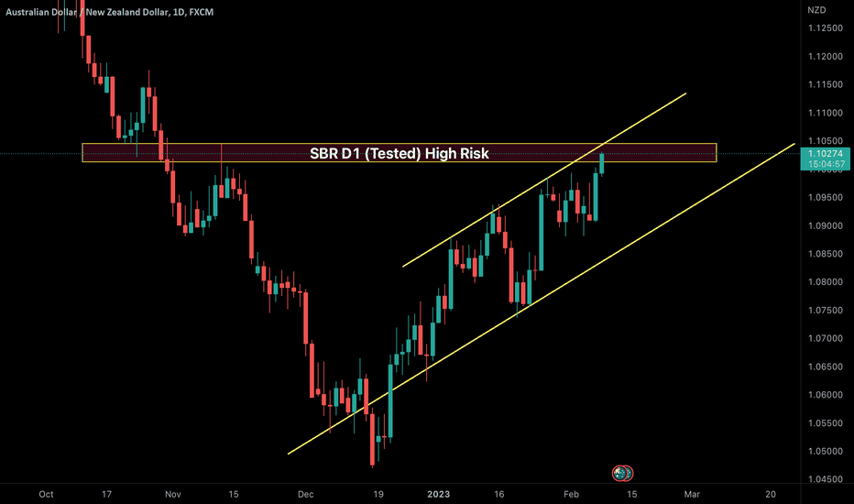Click price axis label 1.11500
The height and width of the screenshot is (504, 854).
(825, 84)
